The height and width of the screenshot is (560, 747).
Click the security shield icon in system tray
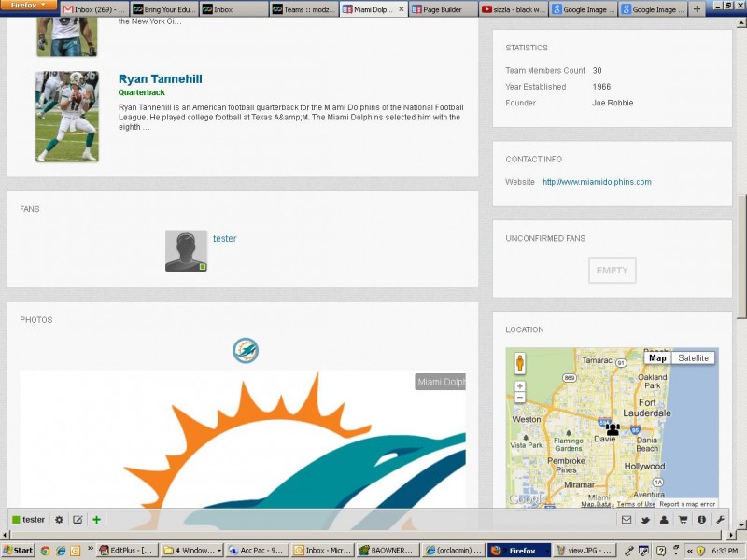[x=701, y=551]
